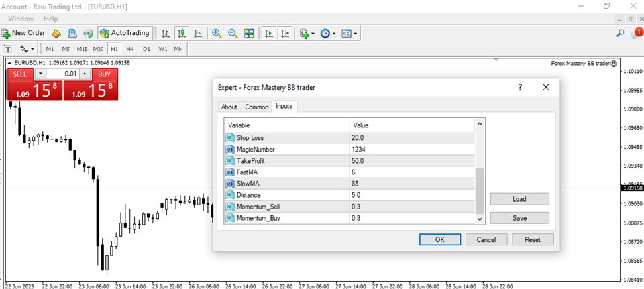This screenshot has width=644, height=289.
Task: Click the inputs list scroll-up arrow
Action: tap(480, 124)
